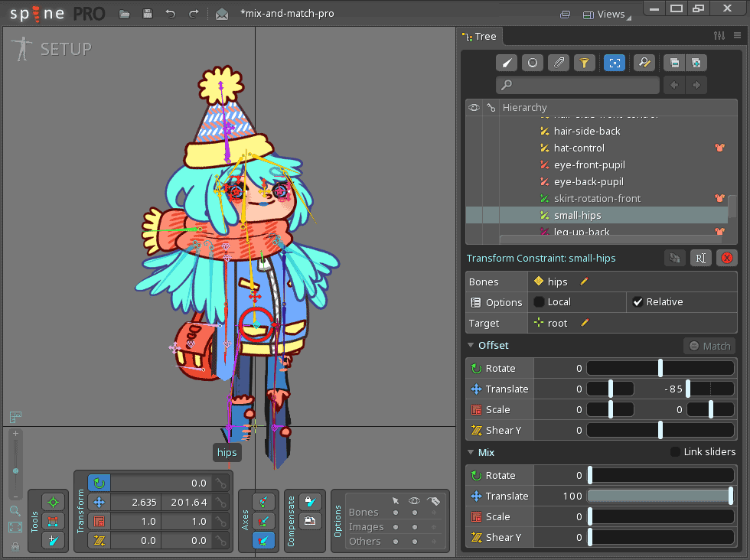Click the Mix Translate slider
The width and height of the screenshot is (750, 560).
pyautogui.click(x=660, y=496)
